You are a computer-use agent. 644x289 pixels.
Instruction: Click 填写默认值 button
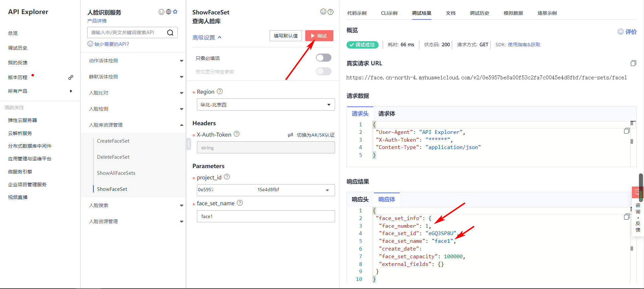pos(285,35)
